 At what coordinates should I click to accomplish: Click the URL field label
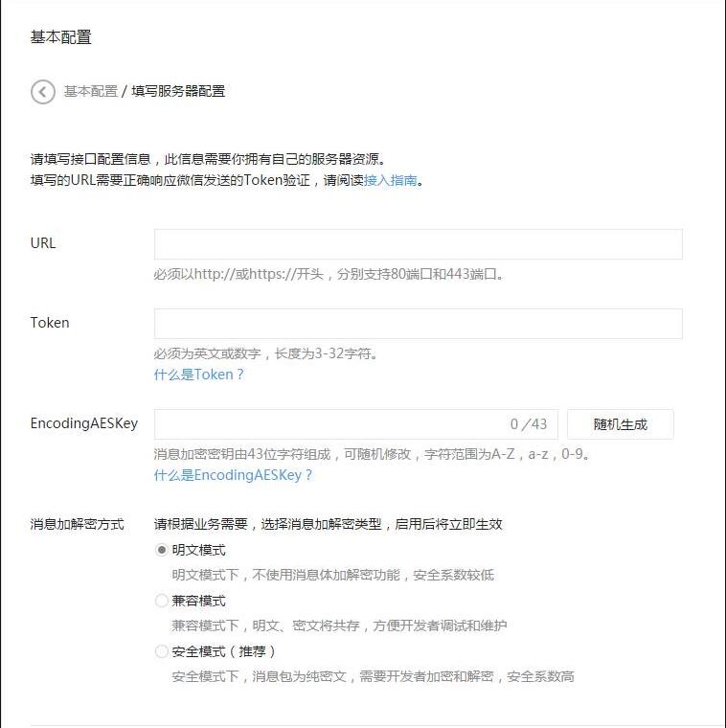43,243
